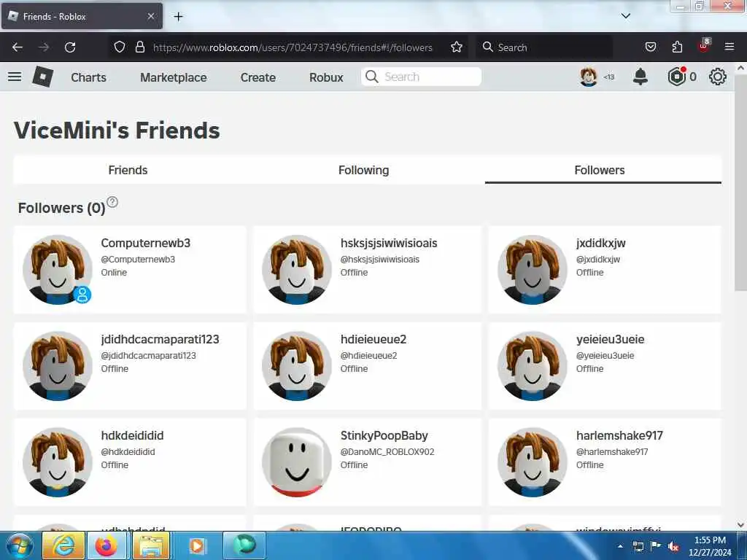Click the magnifier icon in Roblox search

point(372,77)
